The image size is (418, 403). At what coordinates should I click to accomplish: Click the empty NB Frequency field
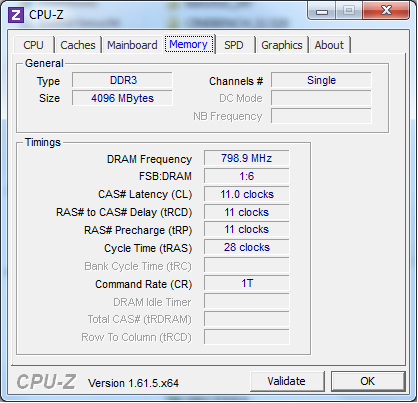tap(321, 116)
